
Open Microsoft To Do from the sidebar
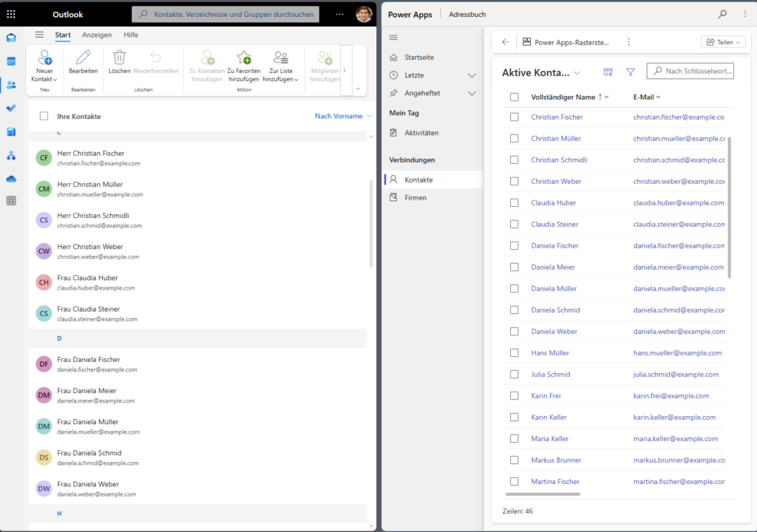10,108
